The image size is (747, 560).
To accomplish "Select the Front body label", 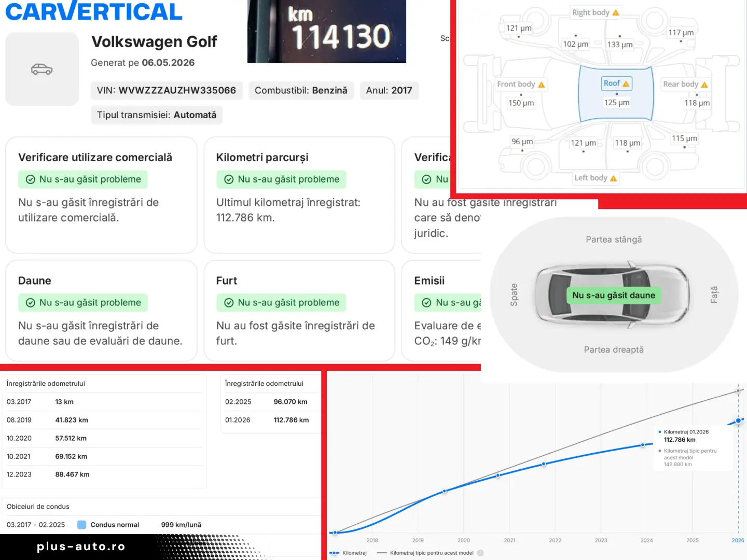I will (521, 85).
